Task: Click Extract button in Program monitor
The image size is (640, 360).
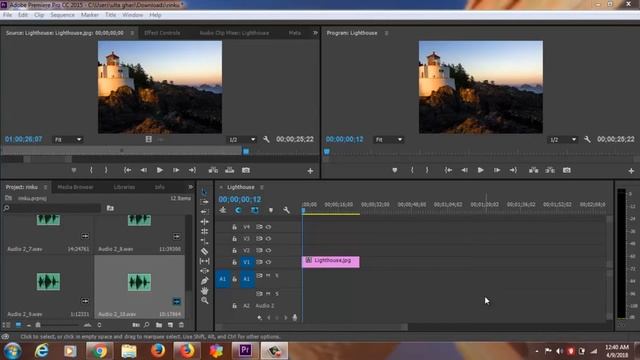Action: [x=550, y=170]
